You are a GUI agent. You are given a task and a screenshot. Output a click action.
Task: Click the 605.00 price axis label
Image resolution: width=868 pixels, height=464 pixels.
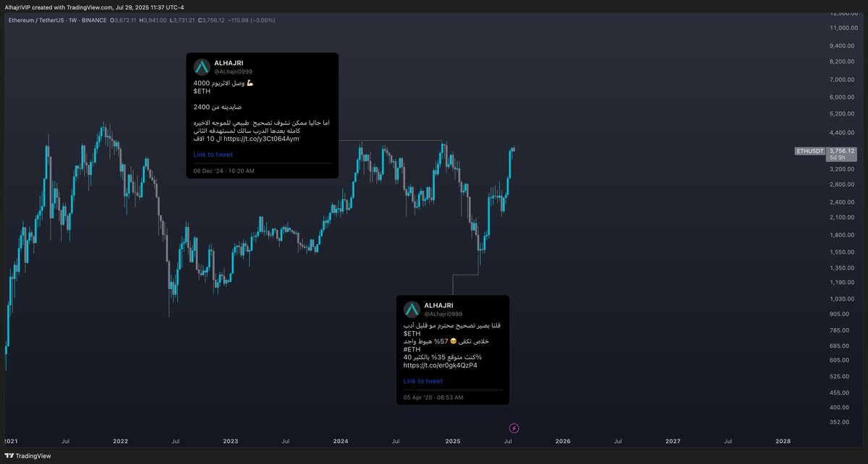pyautogui.click(x=839, y=360)
